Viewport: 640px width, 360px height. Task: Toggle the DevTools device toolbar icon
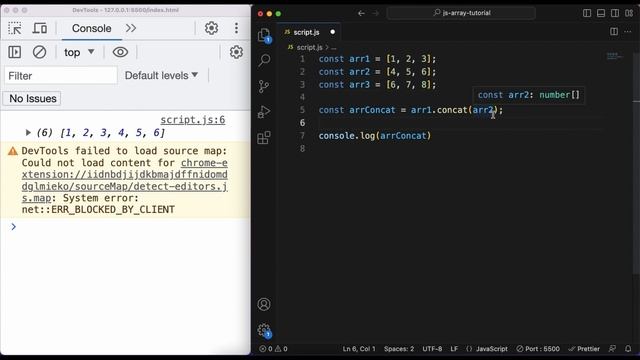pos(40,28)
